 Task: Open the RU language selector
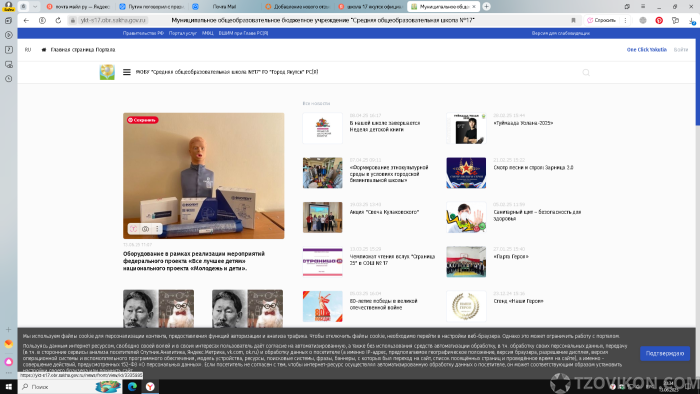tap(28, 50)
